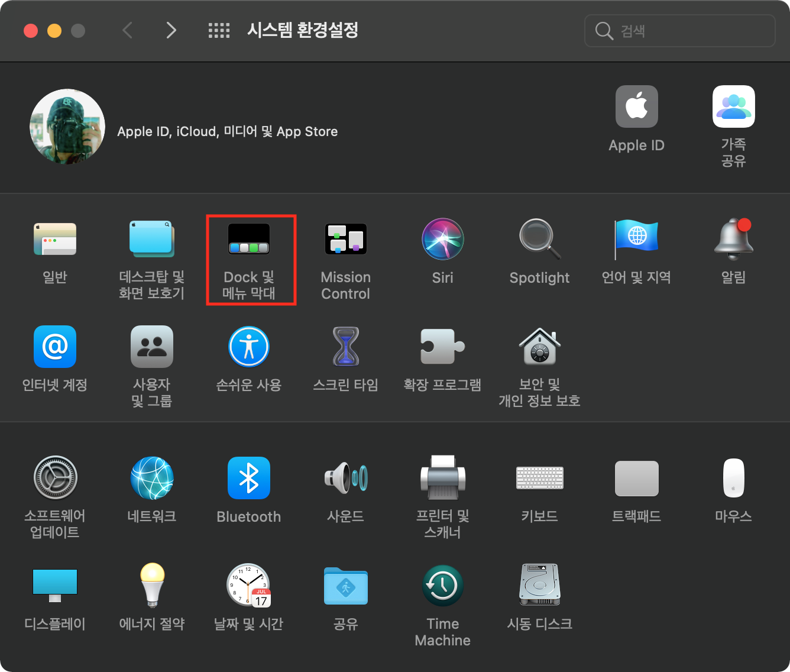Click the user profile photo
Image resolution: width=790 pixels, height=672 pixels.
(67, 127)
